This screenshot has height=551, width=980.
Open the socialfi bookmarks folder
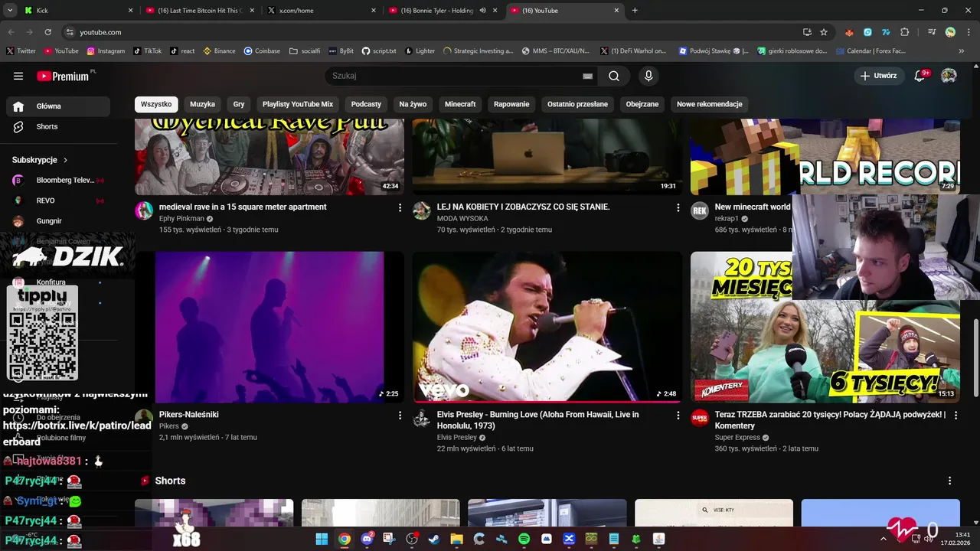point(305,51)
